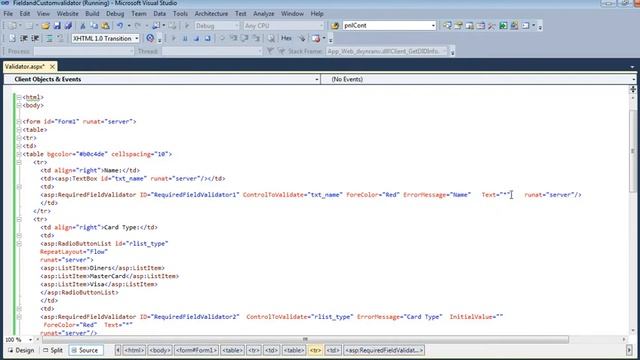The image size is (640, 360).
Task: Click the breadcrumb scroll-right arrow
Action: (x=629, y=350)
